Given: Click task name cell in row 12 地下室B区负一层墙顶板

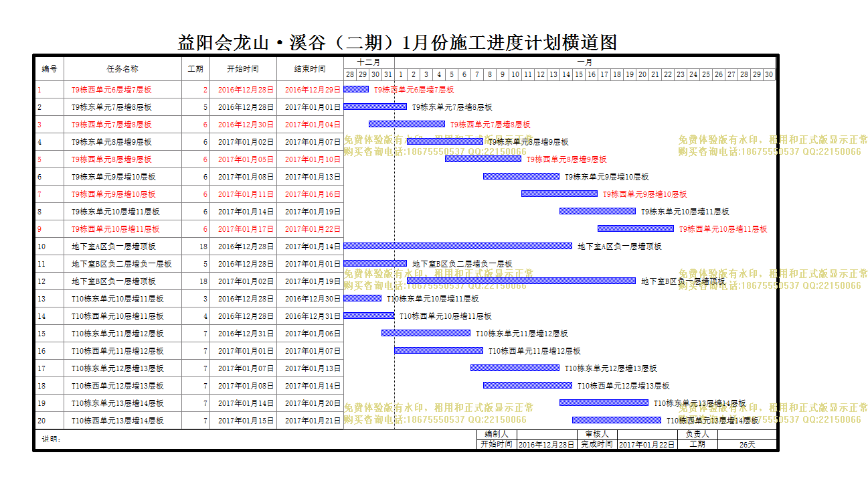Looking at the screenshot, I should [x=122, y=281].
